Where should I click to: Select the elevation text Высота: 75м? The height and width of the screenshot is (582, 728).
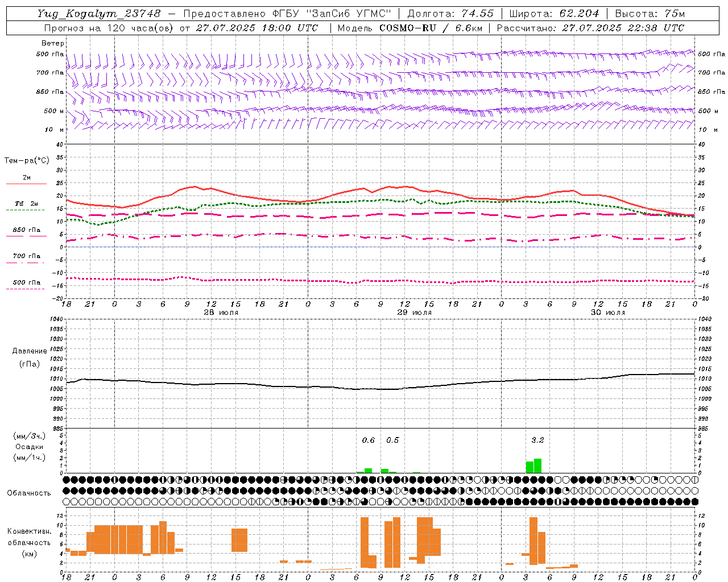point(650,14)
